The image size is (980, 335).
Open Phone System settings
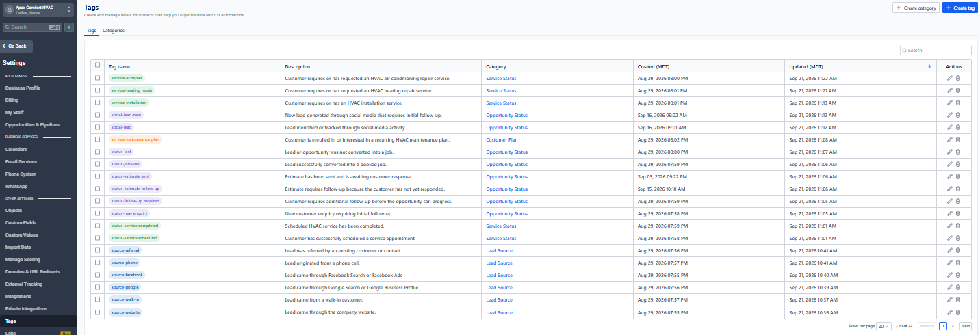coord(21,174)
